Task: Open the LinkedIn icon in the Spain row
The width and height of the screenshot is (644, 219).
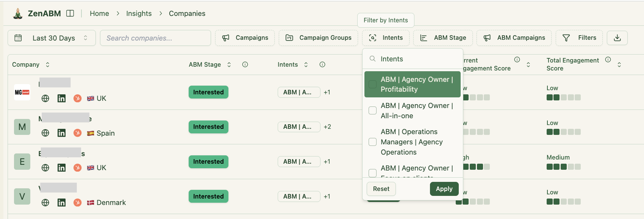Action: tap(61, 133)
